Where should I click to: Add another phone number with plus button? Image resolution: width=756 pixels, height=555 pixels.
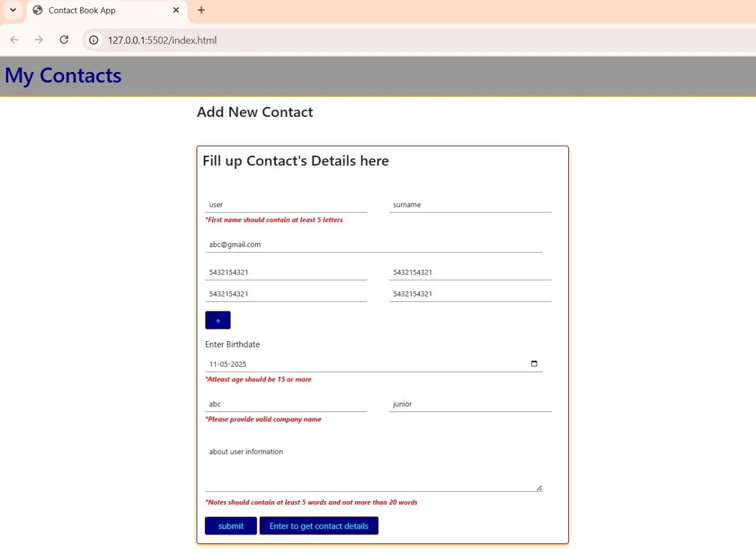tap(218, 321)
